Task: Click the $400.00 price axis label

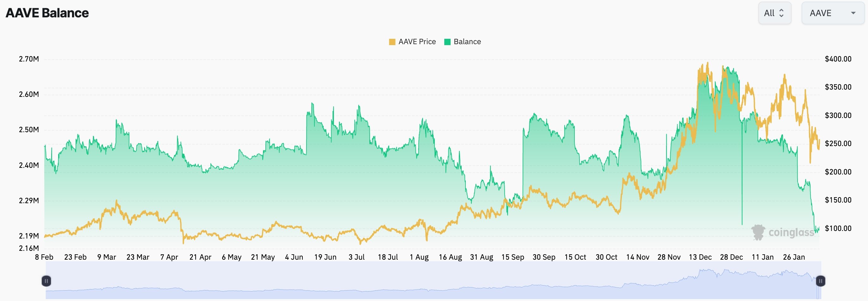Action: tap(838, 59)
